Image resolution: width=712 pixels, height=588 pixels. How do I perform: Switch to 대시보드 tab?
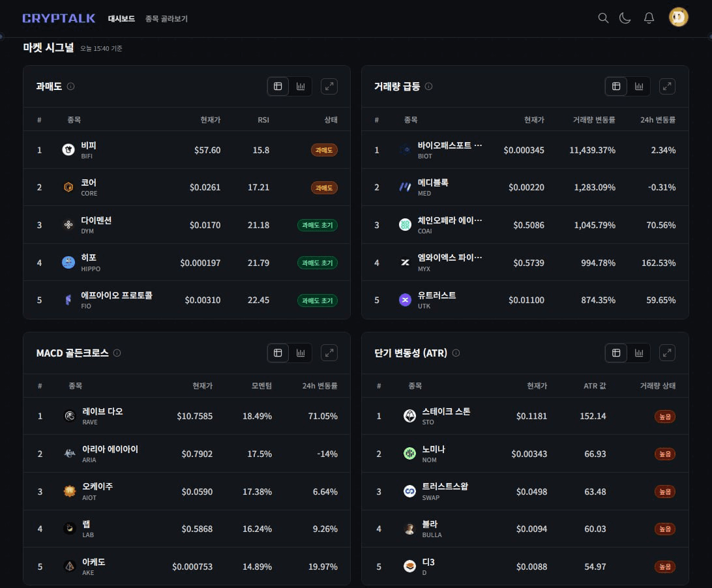click(x=121, y=19)
